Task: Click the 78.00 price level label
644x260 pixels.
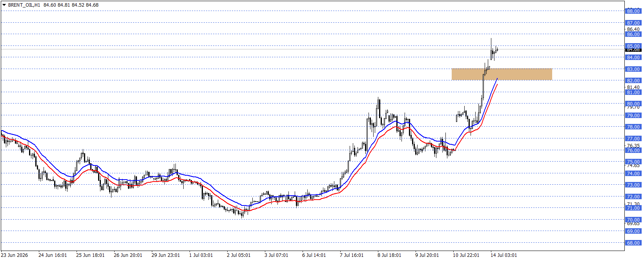Action: click(633, 127)
